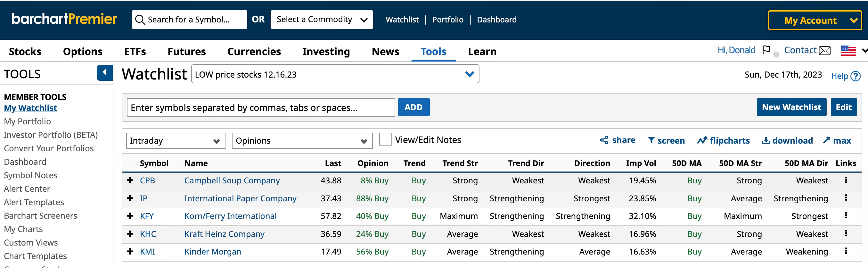
Task: Expand the IP row plus icon
Action: pyautogui.click(x=130, y=198)
